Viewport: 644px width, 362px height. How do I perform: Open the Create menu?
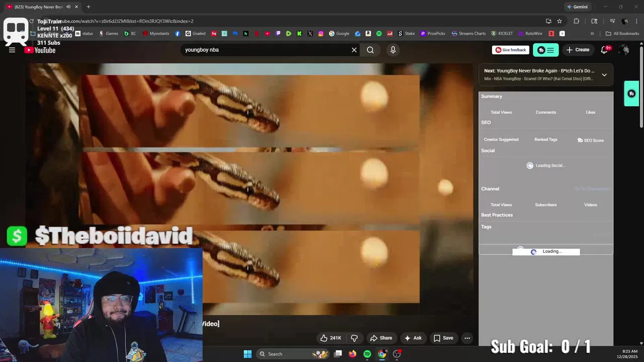(x=578, y=50)
